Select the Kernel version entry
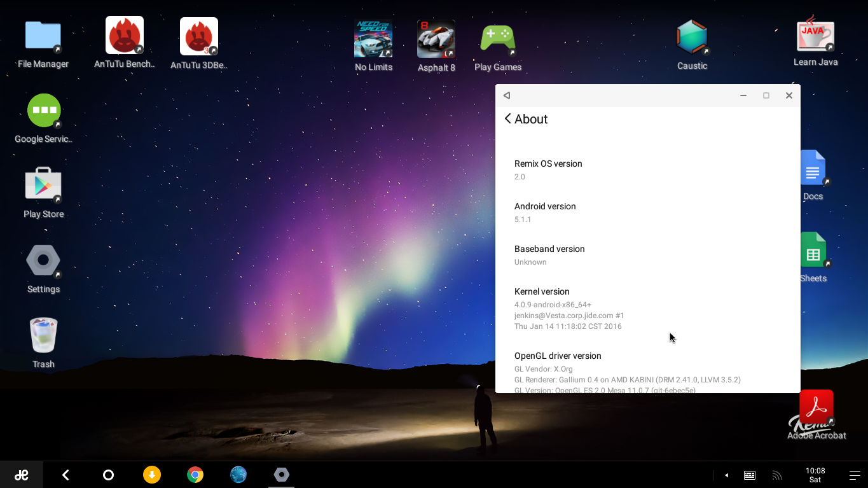The image size is (868, 488). (648, 309)
